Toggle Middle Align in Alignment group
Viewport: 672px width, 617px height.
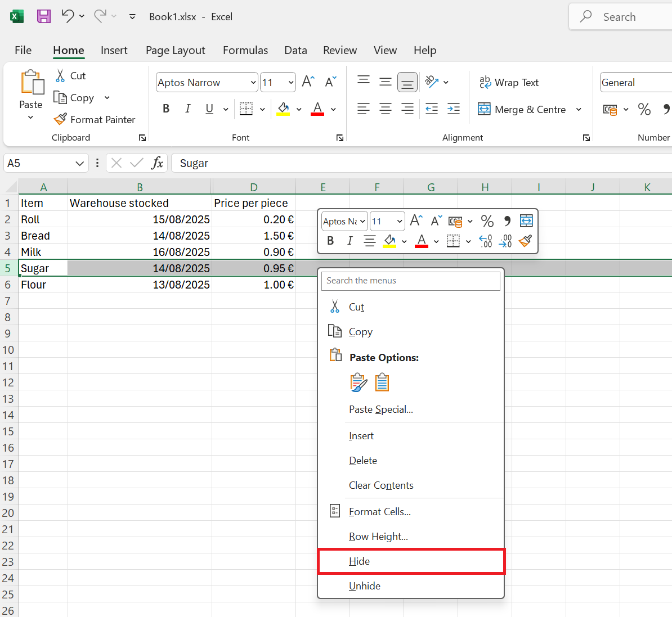pos(386,82)
